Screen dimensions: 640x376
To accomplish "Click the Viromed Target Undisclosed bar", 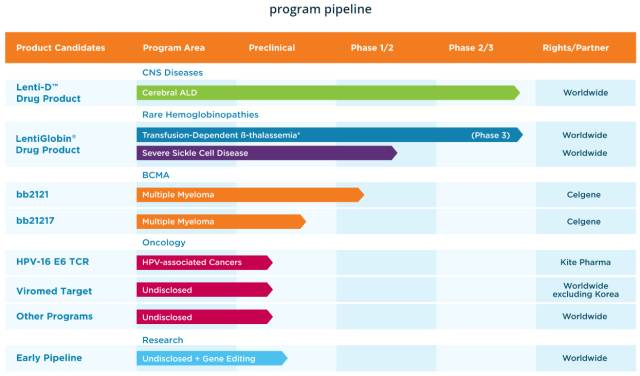I will [x=204, y=290].
